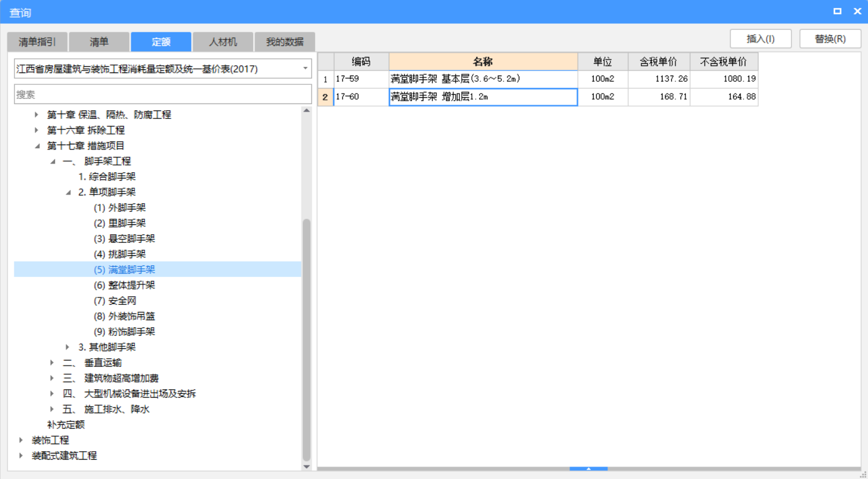This screenshot has height=479, width=868.
Task: Click the 名称 column header
Action: (483, 61)
